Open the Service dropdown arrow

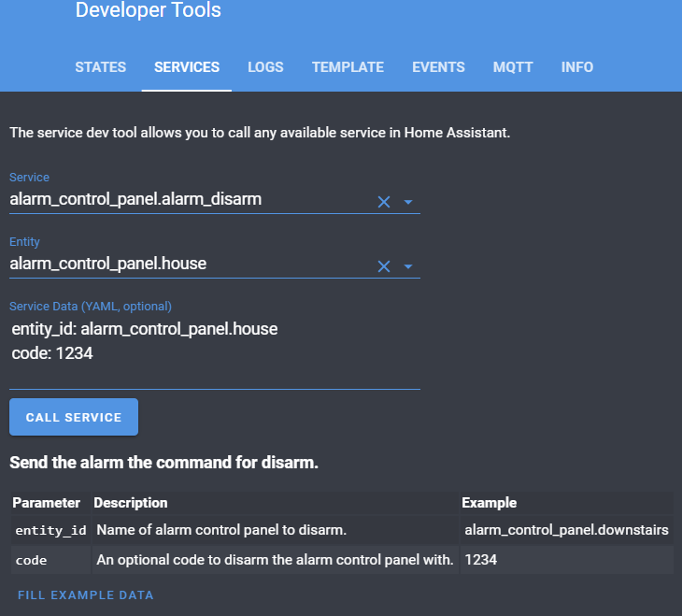tap(408, 202)
